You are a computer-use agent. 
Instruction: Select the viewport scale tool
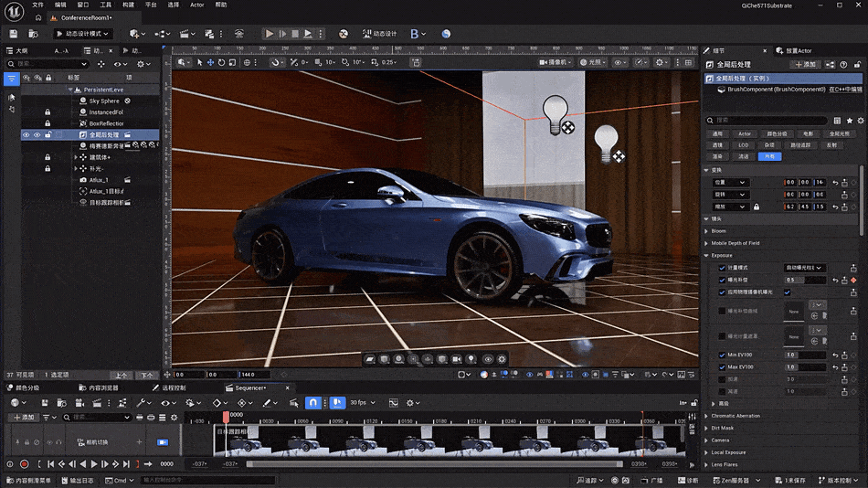click(232, 62)
